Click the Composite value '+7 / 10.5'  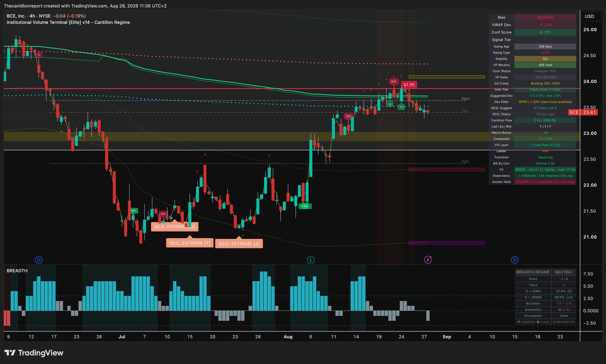(x=545, y=139)
